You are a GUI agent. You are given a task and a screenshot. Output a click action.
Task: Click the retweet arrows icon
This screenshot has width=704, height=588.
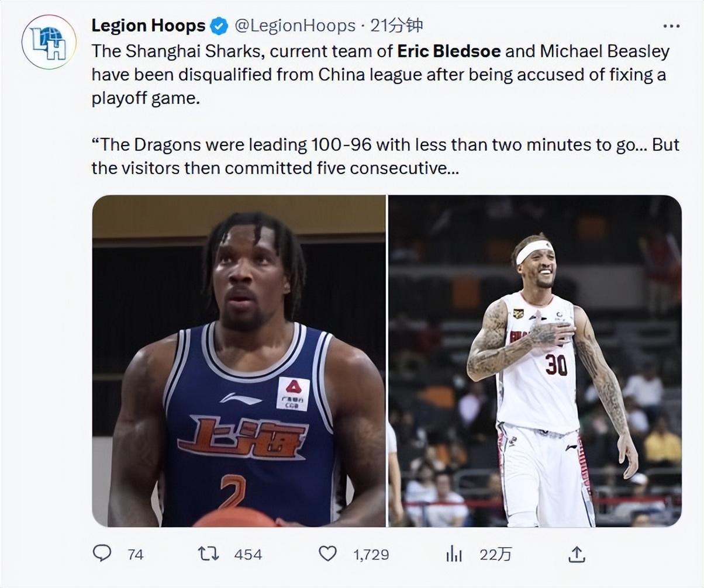208,554
